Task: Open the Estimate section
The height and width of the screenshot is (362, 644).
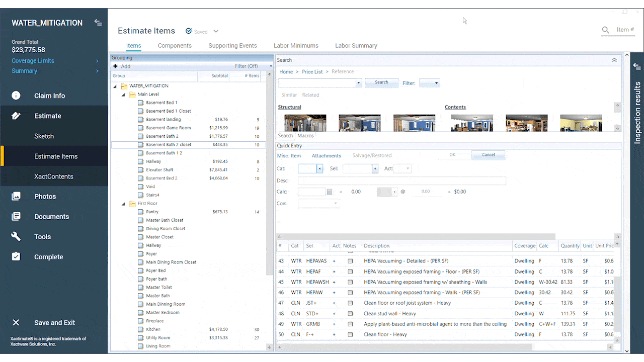Action: click(x=48, y=116)
